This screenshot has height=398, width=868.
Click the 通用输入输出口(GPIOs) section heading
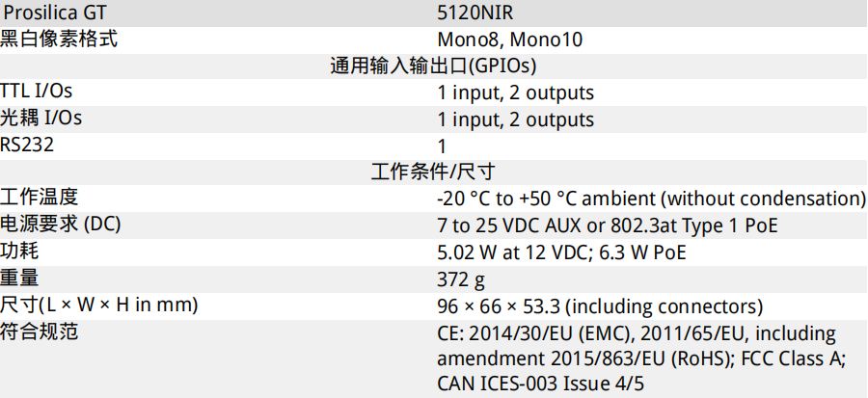(433, 66)
